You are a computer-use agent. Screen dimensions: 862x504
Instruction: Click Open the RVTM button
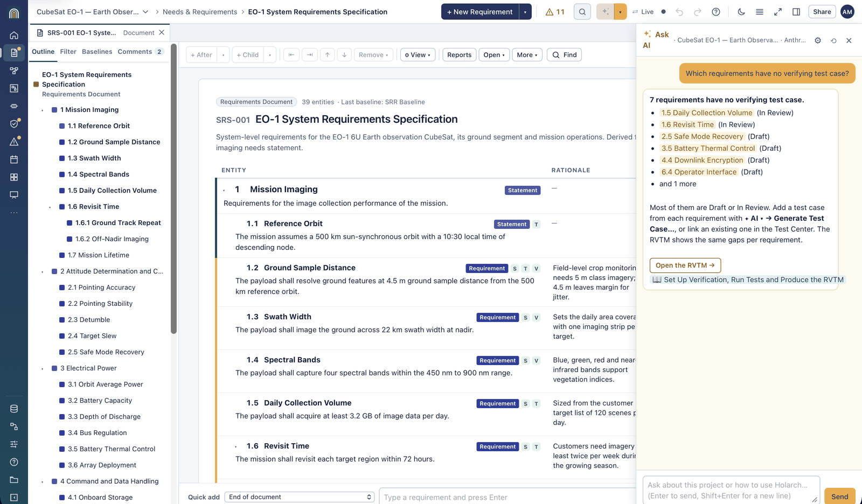click(685, 265)
